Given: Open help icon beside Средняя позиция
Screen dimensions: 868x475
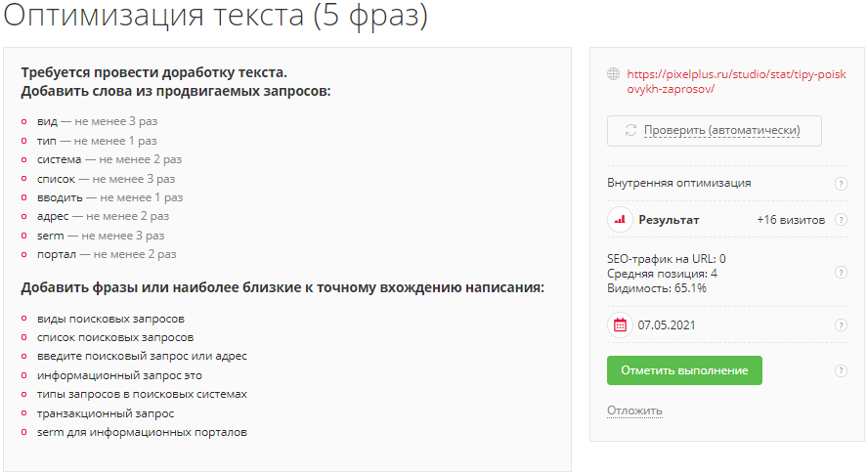Looking at the screenshot, I should pyautogui.click(x=841, y=273).
